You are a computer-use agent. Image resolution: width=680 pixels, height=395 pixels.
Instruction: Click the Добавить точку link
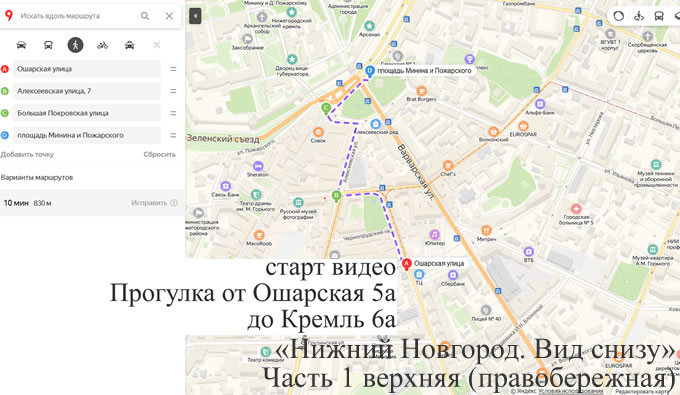pyautogui.click(x=27, y=154)
